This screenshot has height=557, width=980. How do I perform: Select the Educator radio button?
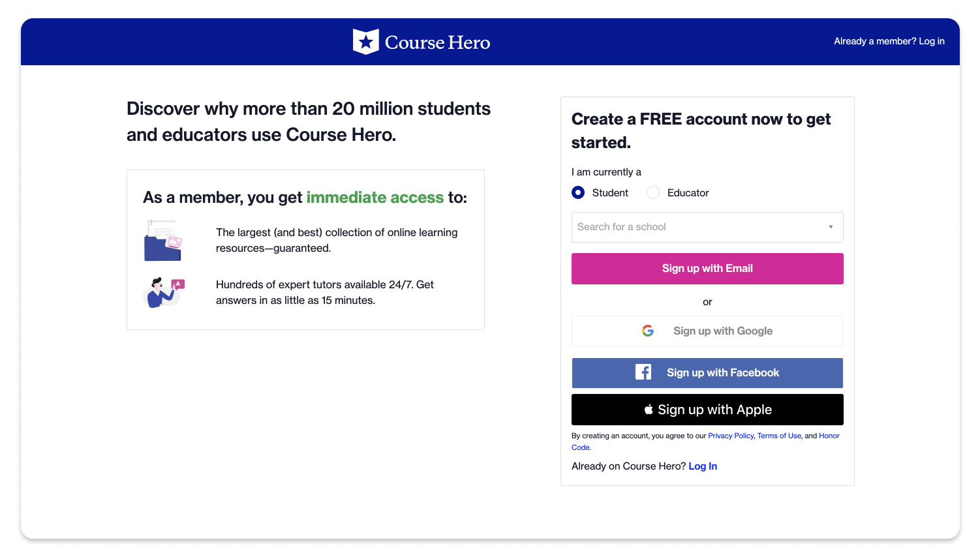[x=653, y=193]
